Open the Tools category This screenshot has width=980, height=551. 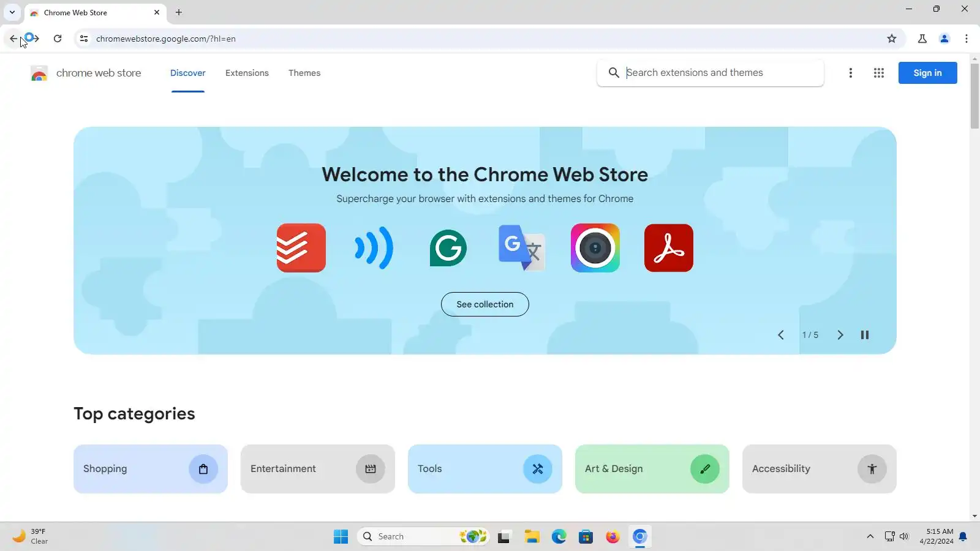485,469
